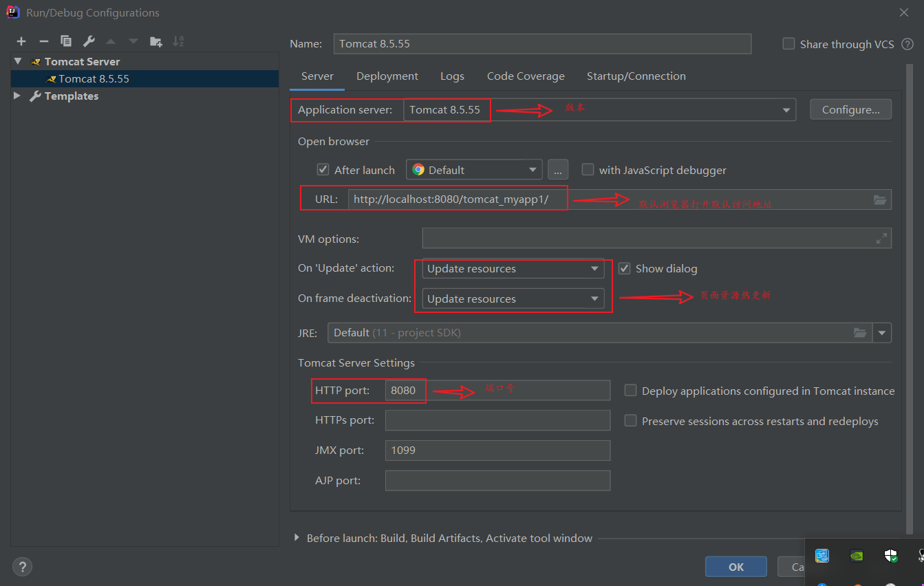The width and height of the screenshot is (924, 586).
Task: Click the Add New Configuration plus icon
Action: (x=21, y=41)
